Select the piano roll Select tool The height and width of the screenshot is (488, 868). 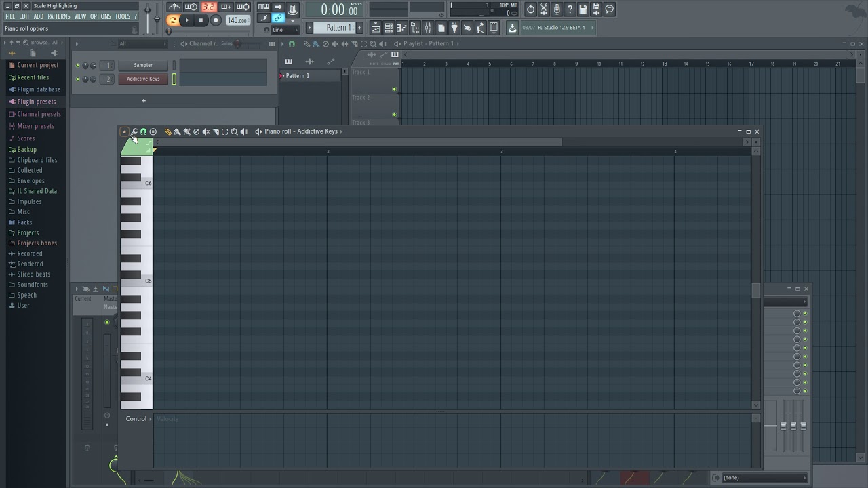225,131
